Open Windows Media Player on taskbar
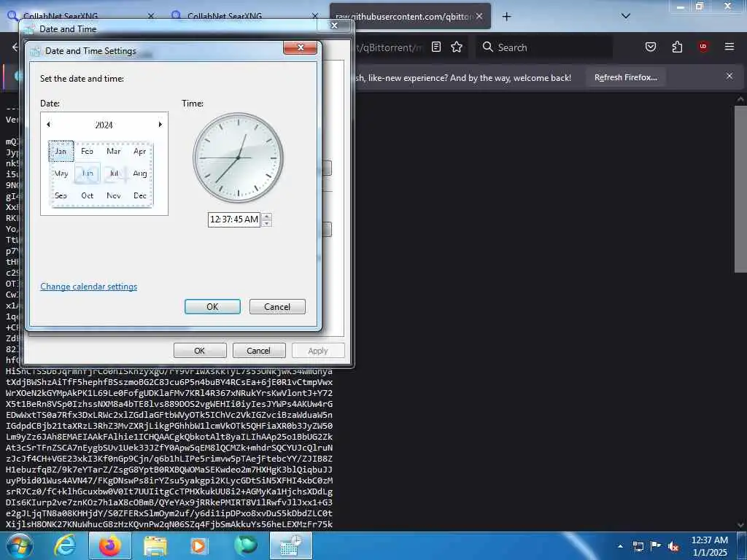This screenshot has width=747, height=560. coord(199,545)
